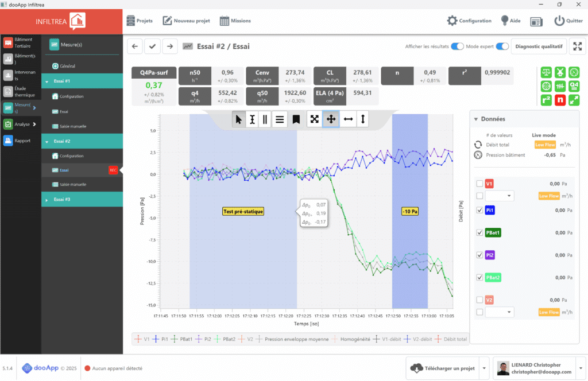Select the horizontal zoom arrow tool
The image size is (588, 381).
pos(347,119)
